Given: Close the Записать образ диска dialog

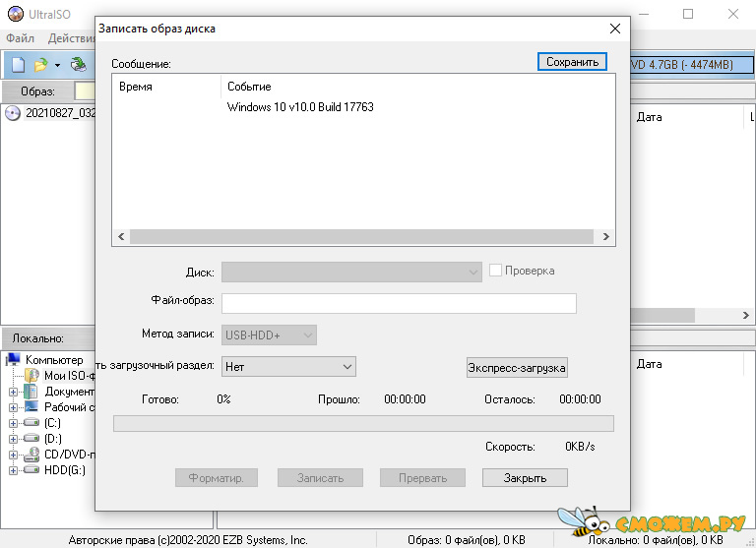Looking at the screenshot, I should coord(615,29).
